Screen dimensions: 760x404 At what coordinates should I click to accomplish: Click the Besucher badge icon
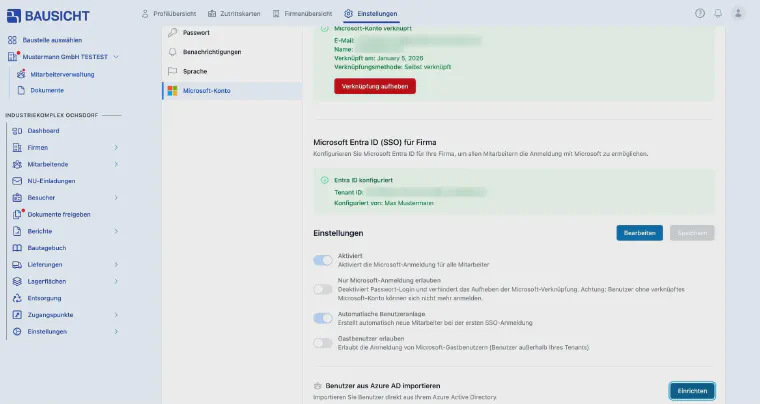17,198
